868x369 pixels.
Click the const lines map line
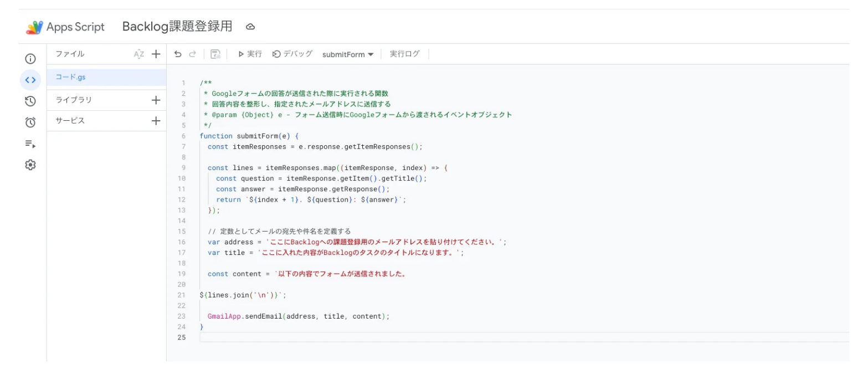click(327, 168)
